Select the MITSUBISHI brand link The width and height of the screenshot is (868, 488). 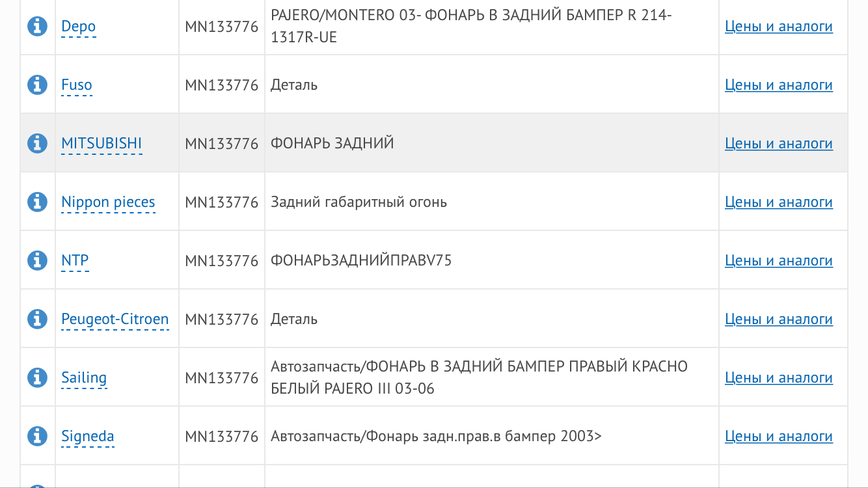click(102, 144)
